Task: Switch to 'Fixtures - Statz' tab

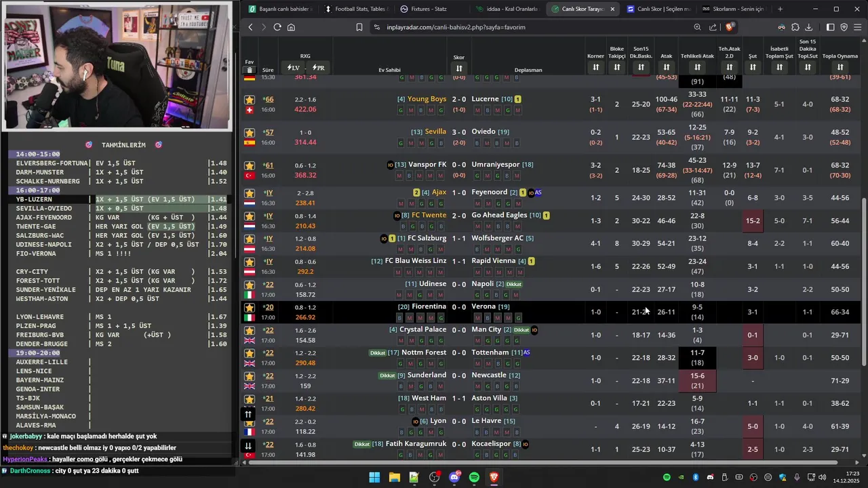Action: 431,9
